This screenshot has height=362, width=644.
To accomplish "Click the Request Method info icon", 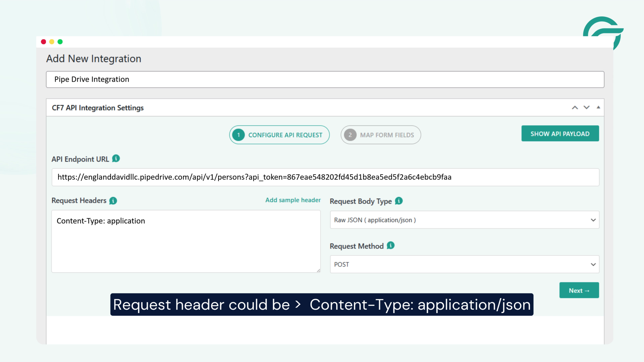I will tap(391, 245).
